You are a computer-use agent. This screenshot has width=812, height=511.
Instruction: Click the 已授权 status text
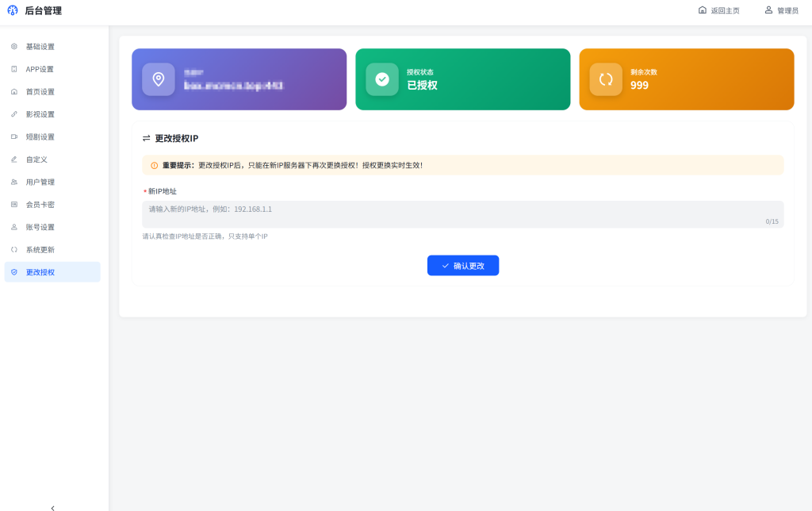(x=422, y=86)
